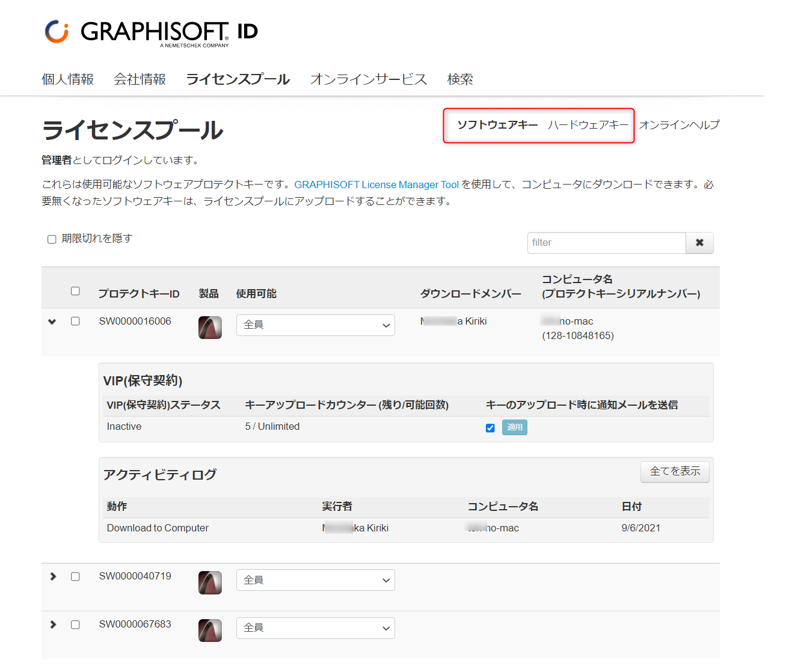Viewport: 786px width, 672px height.
Task: Click the 日付 column header
Action: [631, 507]
